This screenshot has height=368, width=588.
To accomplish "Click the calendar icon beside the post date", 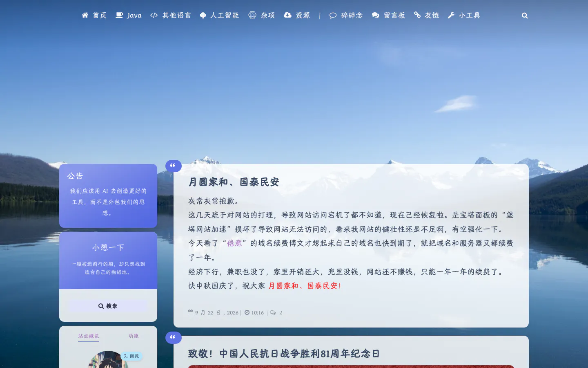I will point(191,312).
